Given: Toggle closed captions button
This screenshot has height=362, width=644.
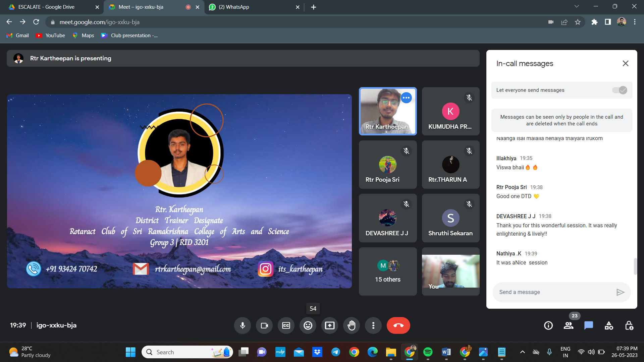Looking at the screenshot, I should [x=286, y=325].
